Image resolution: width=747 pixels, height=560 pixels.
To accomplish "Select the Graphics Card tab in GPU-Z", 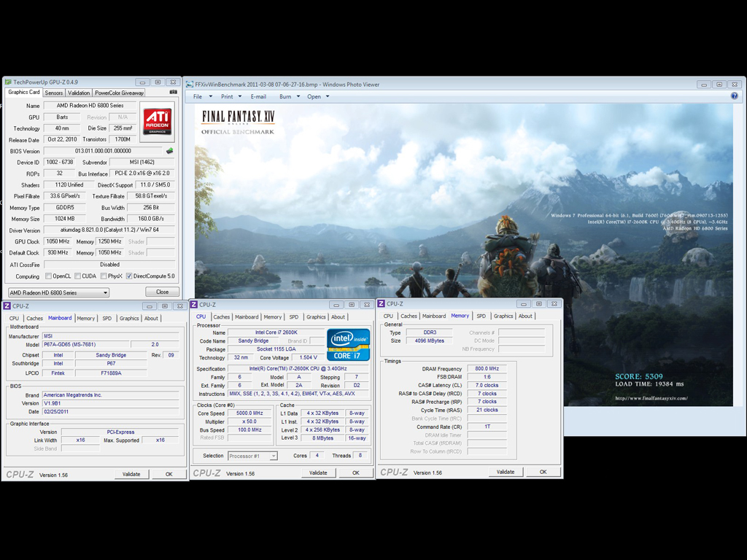I will [24, 93].
